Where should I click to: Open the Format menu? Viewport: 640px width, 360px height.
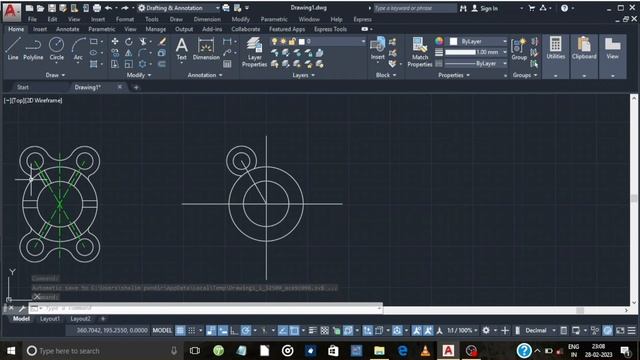click(124, 19)
